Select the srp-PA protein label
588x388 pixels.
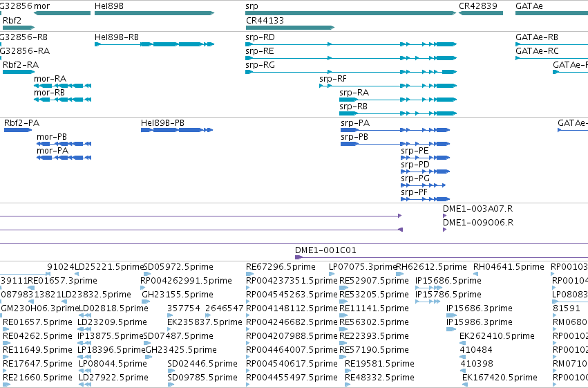(355, 123)
